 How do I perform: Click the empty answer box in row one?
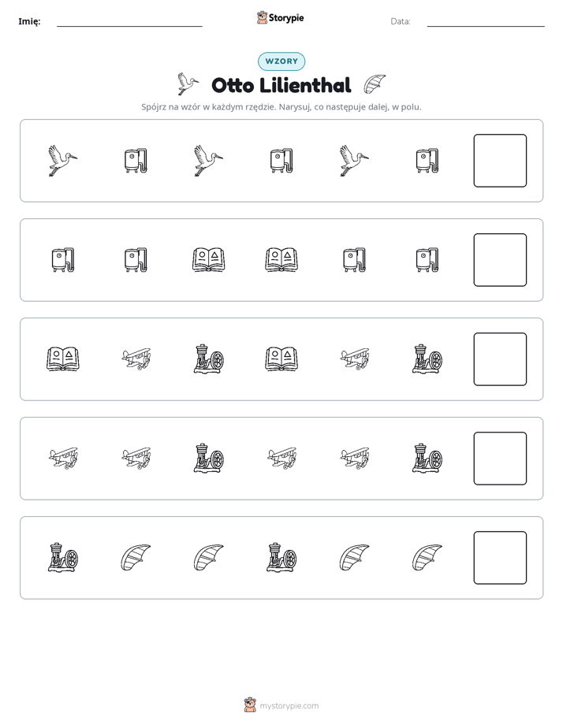click(500, 161)
